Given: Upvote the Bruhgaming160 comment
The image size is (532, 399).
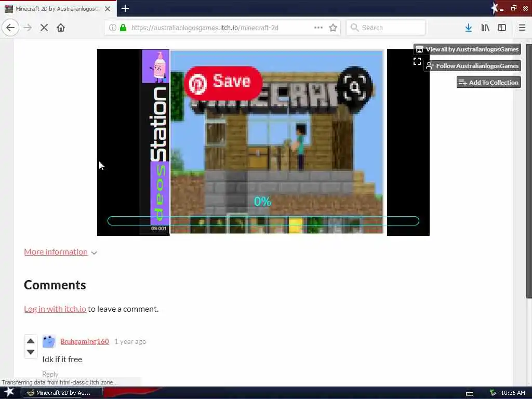Looking at the screenshot, I should coord(31,341).
